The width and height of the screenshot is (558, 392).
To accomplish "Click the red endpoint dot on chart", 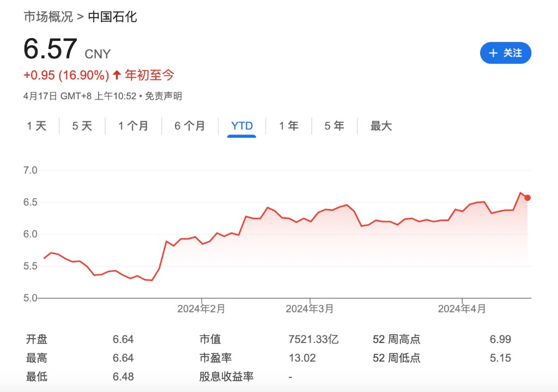I will pyautogui.click(x=527, y=198).
